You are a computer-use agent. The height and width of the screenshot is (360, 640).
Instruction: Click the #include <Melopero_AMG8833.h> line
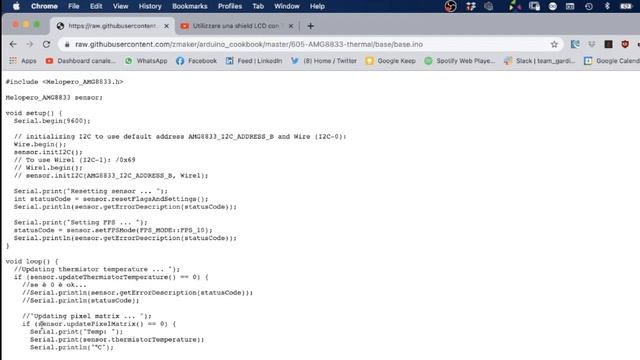coord(64,82)
